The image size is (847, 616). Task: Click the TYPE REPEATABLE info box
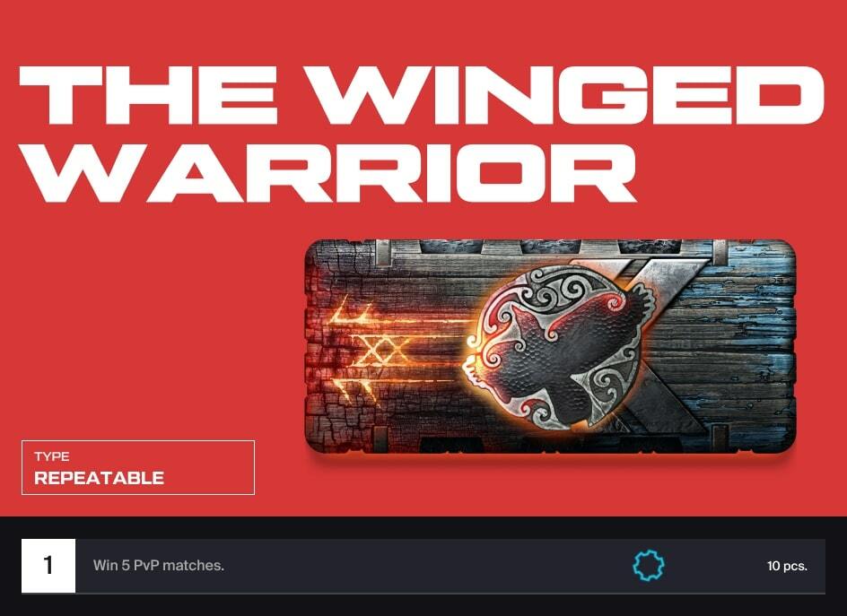coord(138,467)
